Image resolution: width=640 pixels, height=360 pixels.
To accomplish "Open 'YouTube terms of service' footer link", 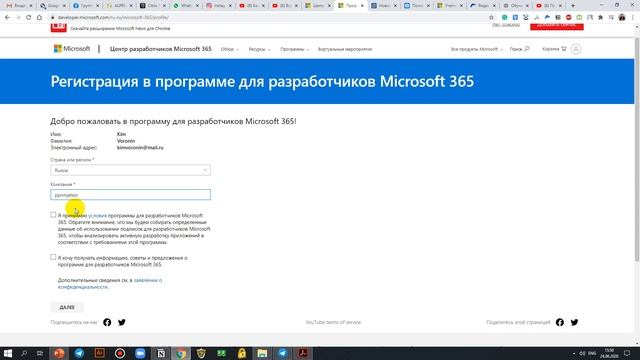I will [x=333, y=322].
